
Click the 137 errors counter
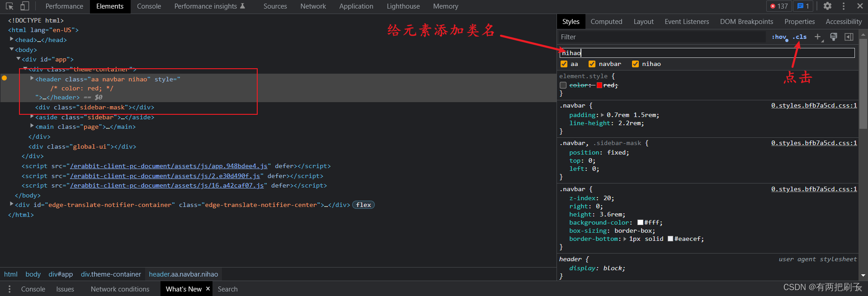(x=779, y=6)
